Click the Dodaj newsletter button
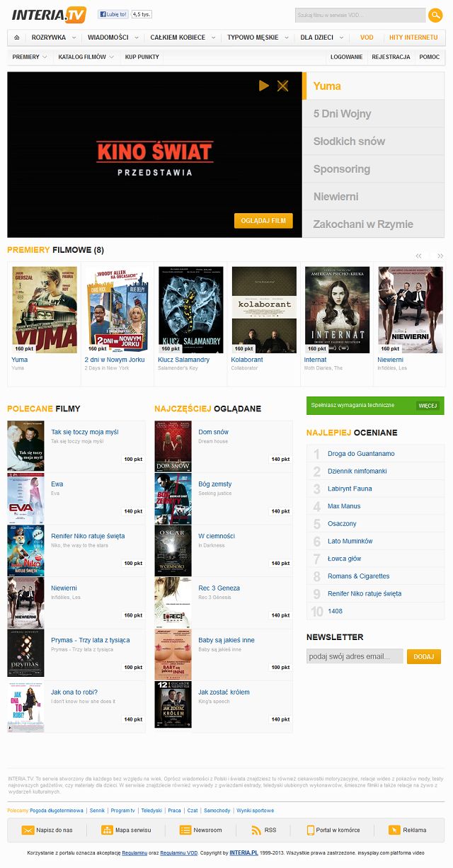 pyautogui.click(x=423, y=656)
